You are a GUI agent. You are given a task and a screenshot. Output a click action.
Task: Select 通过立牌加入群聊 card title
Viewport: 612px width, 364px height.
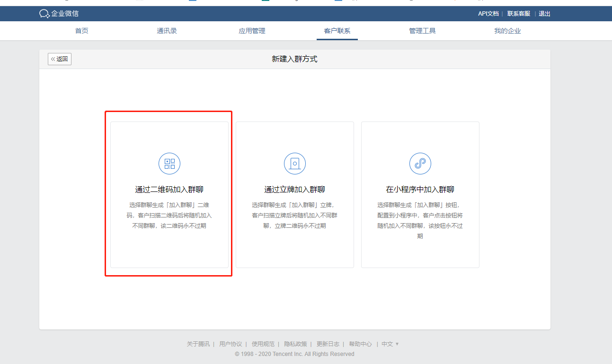[x=295, y=190]
